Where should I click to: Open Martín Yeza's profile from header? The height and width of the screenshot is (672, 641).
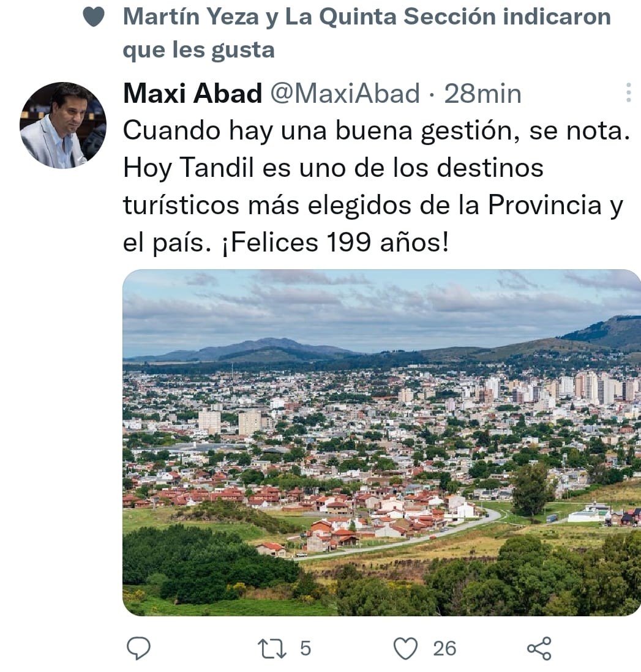[x=191, y=17]
